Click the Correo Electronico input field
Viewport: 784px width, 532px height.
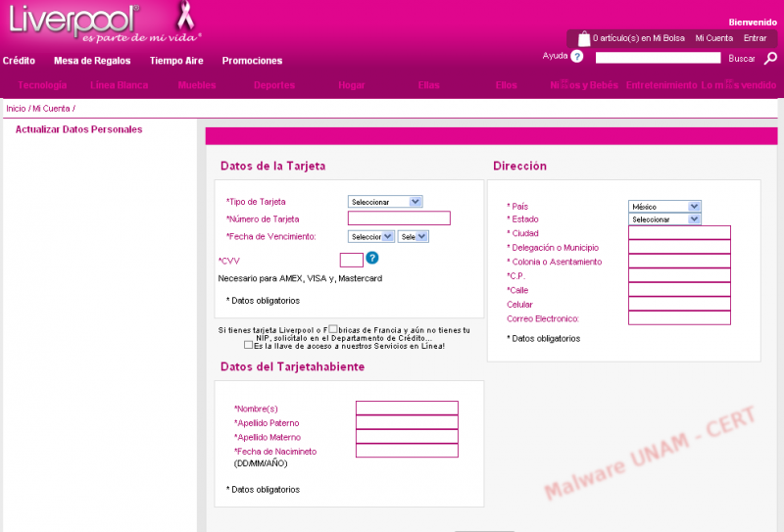pos(679,318)
